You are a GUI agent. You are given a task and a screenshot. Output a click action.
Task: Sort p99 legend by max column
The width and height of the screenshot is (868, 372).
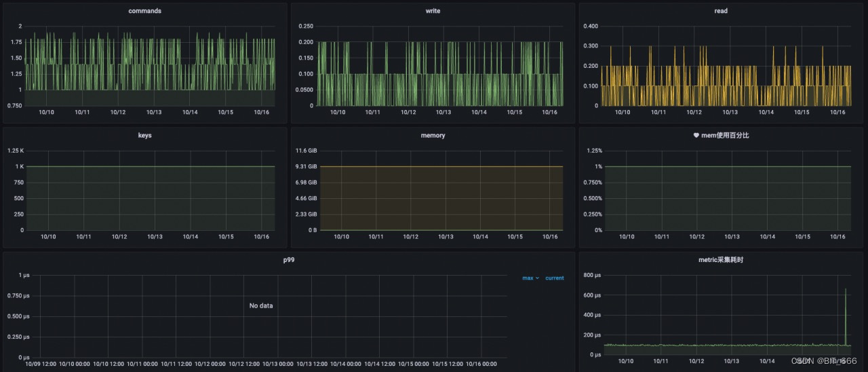point(528,278)
